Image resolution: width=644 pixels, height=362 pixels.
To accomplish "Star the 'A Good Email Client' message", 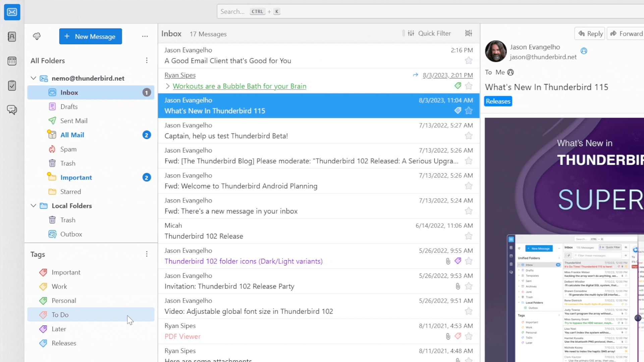I will (x=469, y=61).
